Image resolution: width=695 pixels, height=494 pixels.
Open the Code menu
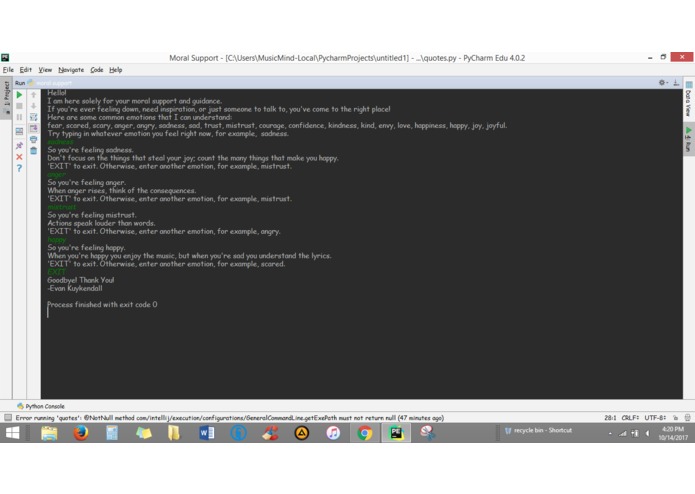pyautogui.click(x=97, y=70)
